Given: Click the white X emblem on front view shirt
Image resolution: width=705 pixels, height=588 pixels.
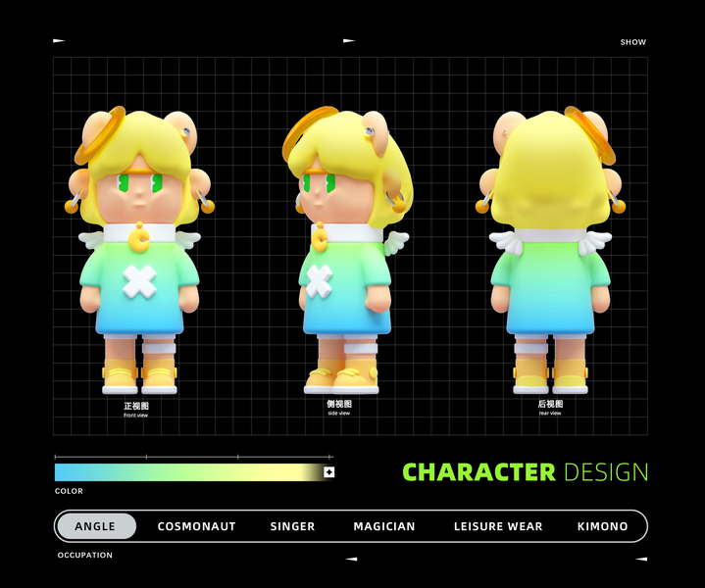Looking at the screenshot, I should point(140,281).
